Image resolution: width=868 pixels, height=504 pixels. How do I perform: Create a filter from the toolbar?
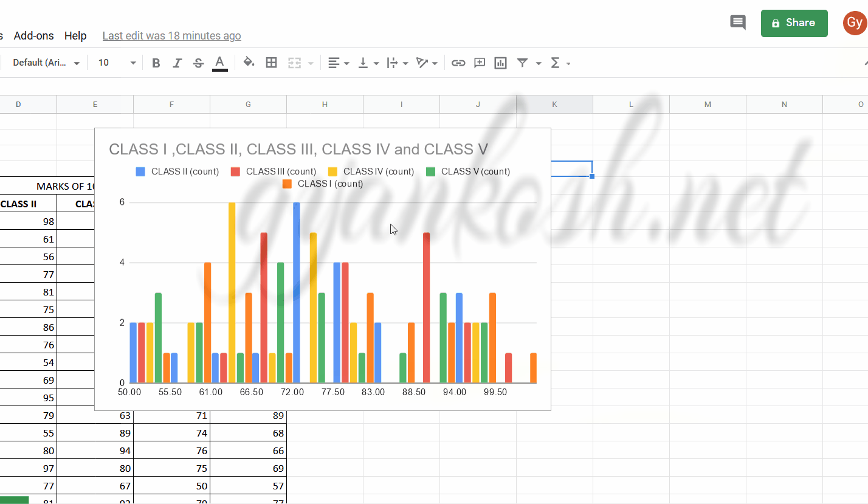522,63
